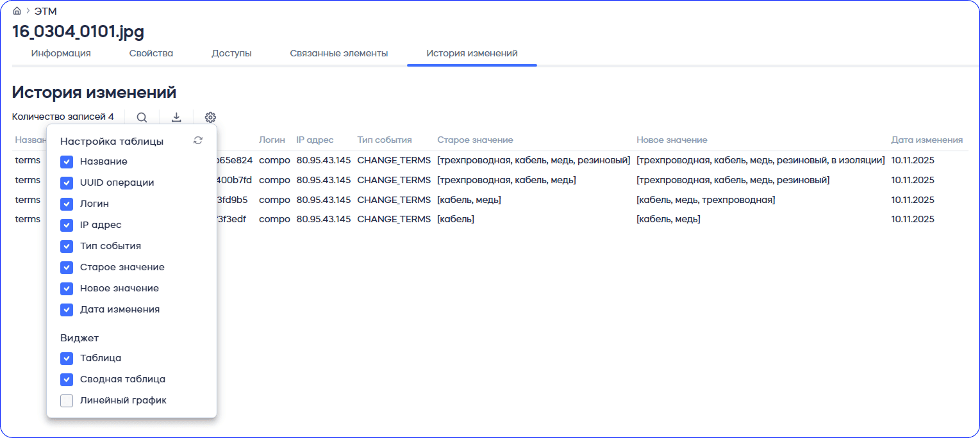Click the Новое значение column header
The image size is (980, 438).
[671, 140]
